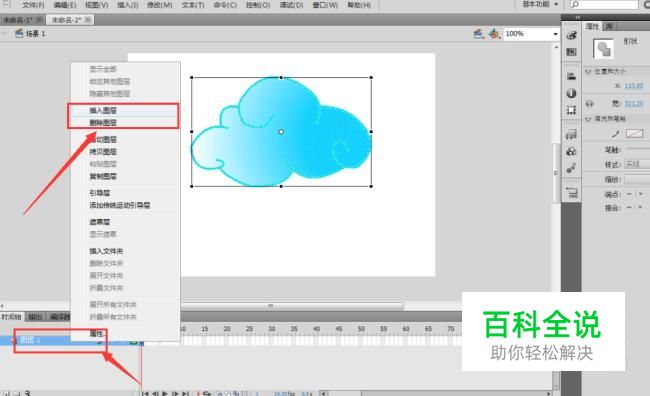The width and height of the screenshot is (650, 396).
Task: Open the 样式 stroke style dropdown
Action: [637, 165]
